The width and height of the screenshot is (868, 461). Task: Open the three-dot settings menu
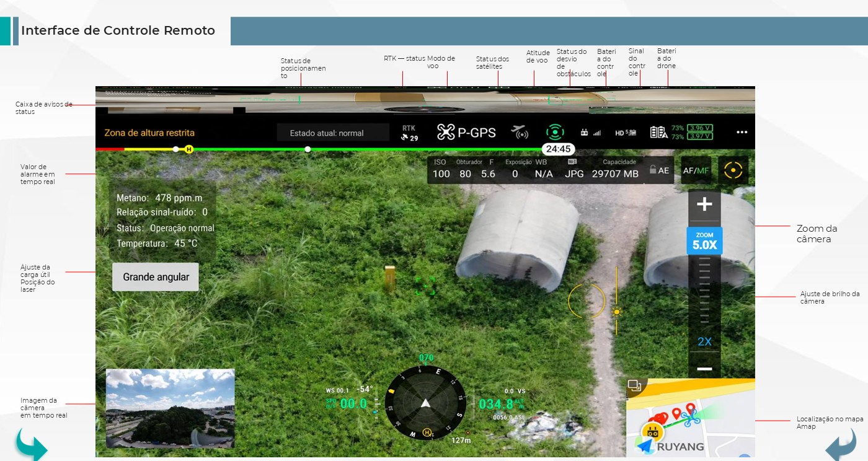point(742,132)
